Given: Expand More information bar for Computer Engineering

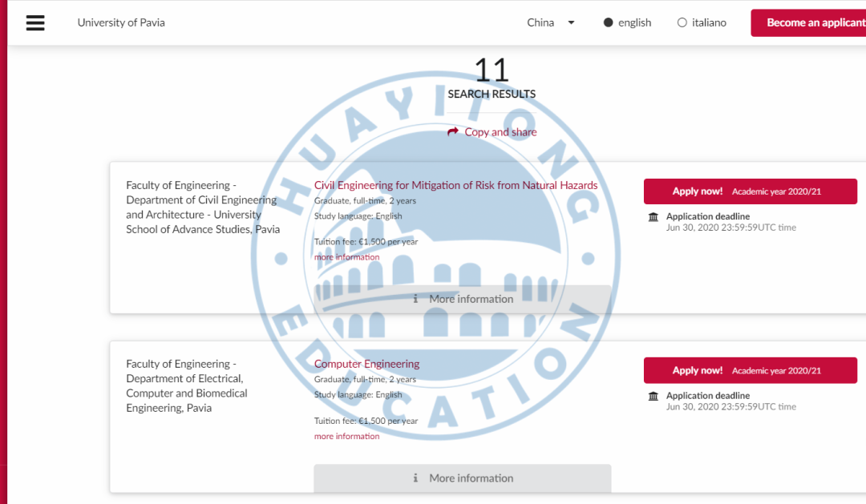Looking at the screenshot, I should [x=463, y=478].
